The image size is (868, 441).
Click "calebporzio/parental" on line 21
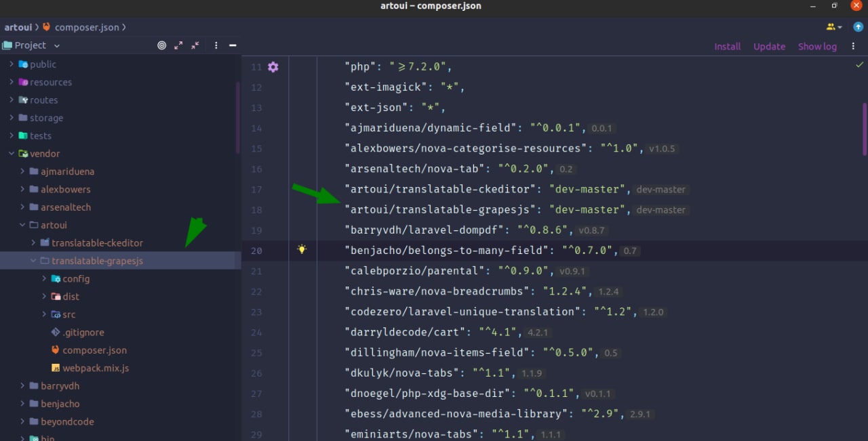[x=416, y=271]
